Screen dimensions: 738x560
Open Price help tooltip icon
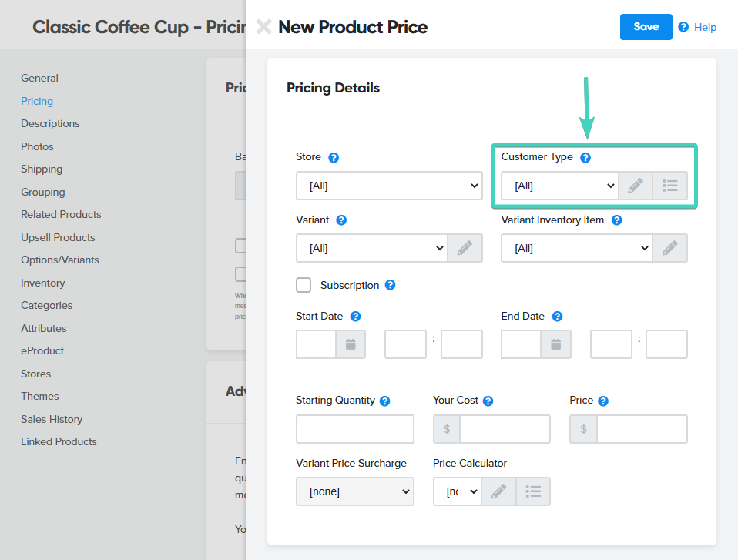coord(603,401)
